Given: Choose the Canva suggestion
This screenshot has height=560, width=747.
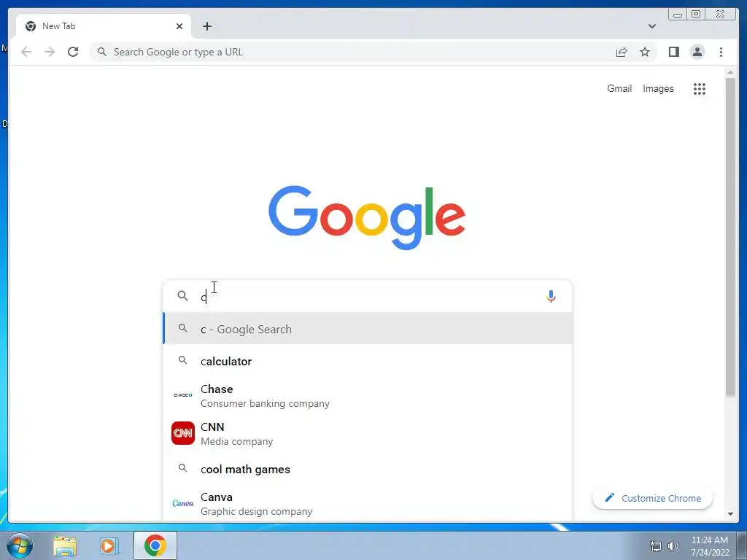Looking at the screenshot, I should [368, 503].
